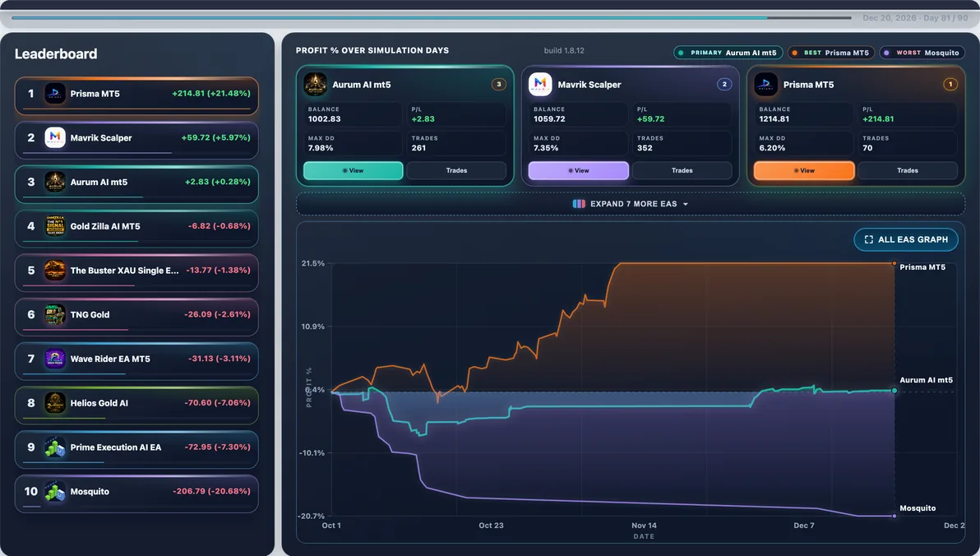Click the 21.5% axis label

[x=313, y=263]
